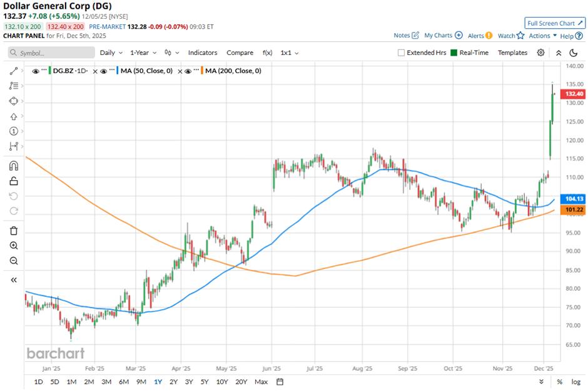Click the lock drawings padlock icon
This screenshot has height=392, width=588.
pos(13,181)
